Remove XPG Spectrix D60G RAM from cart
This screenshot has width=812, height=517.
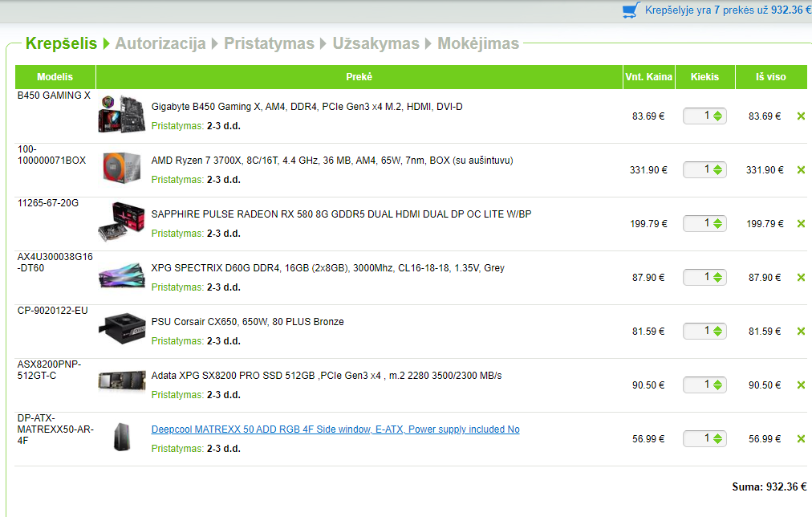pyautogui.click(x=801, y=278)
